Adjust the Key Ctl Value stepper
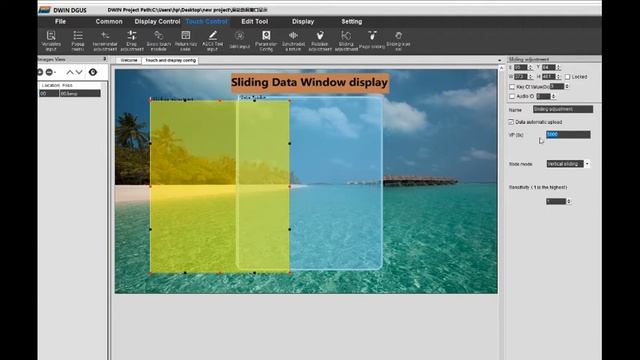The image size is (640, 360). coord(567,87)
